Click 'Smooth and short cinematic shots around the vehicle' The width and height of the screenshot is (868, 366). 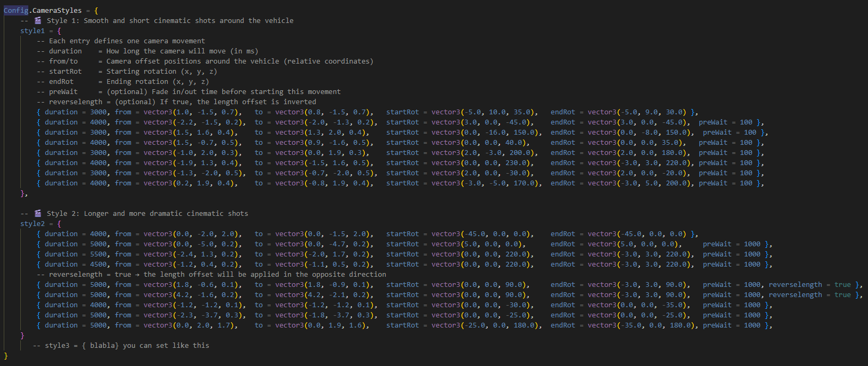[189, 21]
